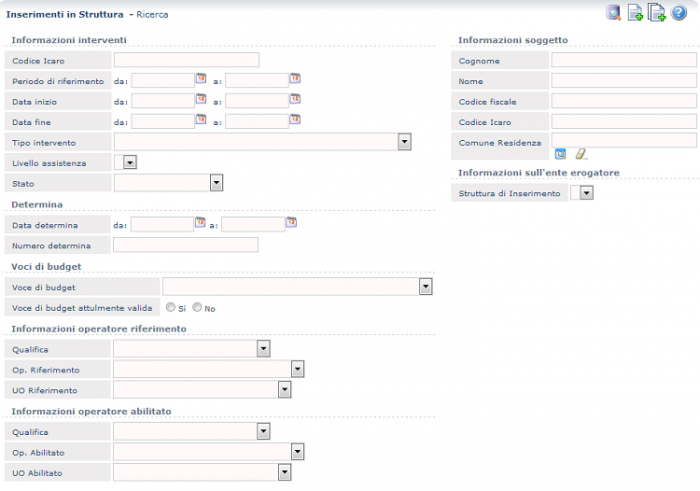Click the 'Inserimenti in Struttura' page title
The width and height of the screenshot is (700, 491).
point(65,14)
